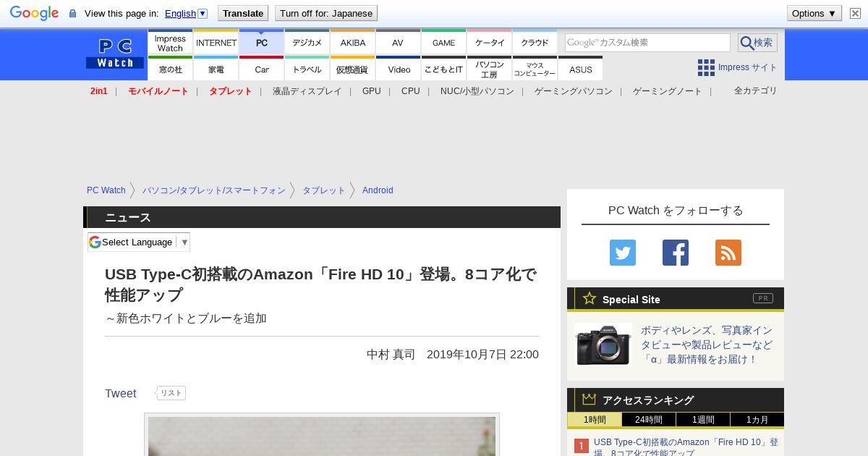
Task: Open INTERNET nav tab
Action: point(216,42)
